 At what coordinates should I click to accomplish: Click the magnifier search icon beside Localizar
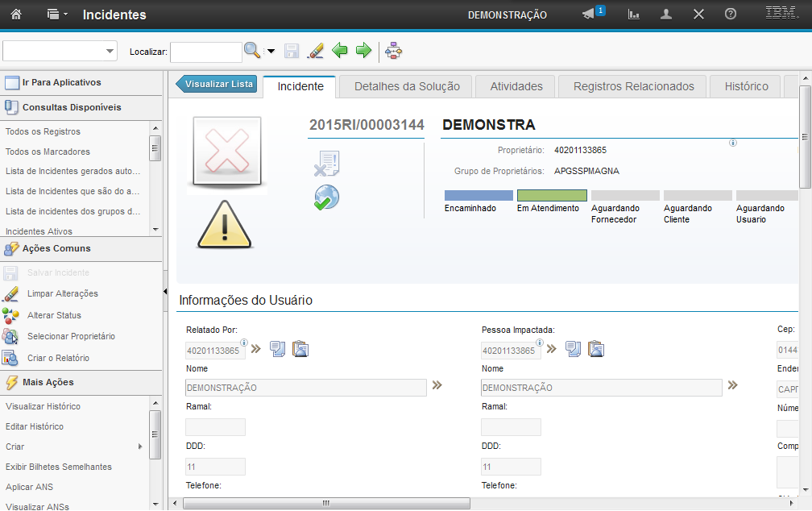point(252,52)
